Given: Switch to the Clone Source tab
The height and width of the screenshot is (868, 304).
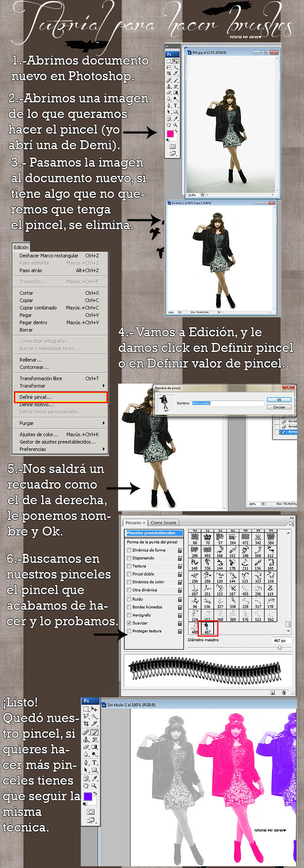Looking at the screenshot, I should click(163, 523).
